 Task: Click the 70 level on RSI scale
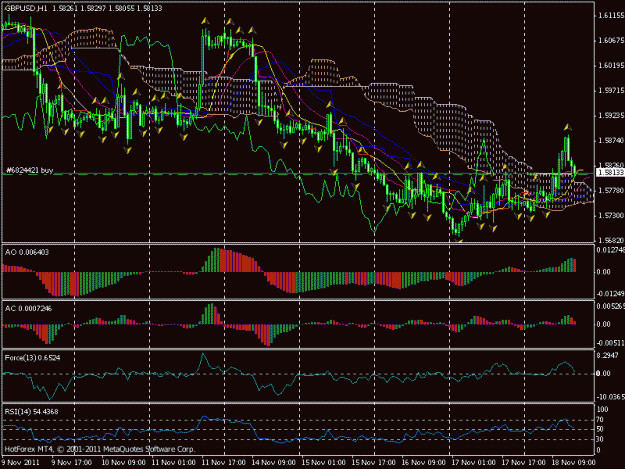[x=600, y=420]
